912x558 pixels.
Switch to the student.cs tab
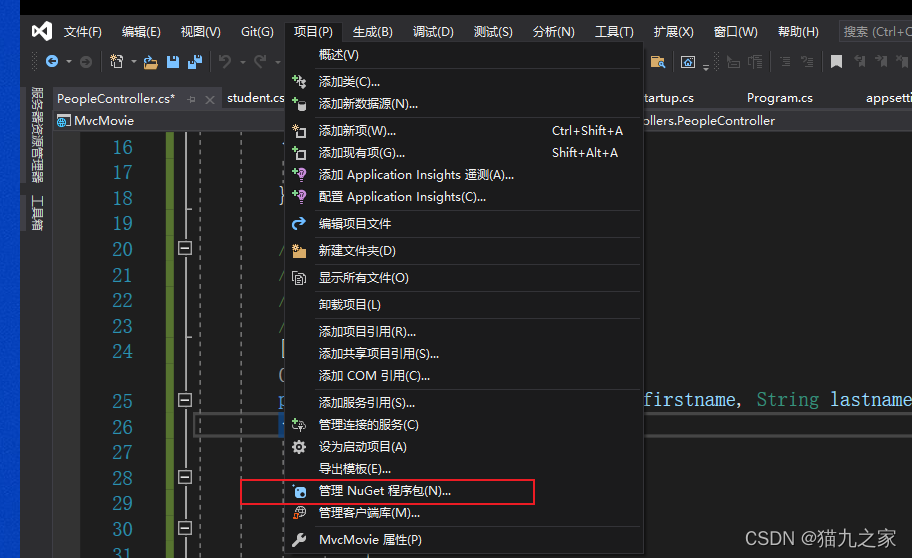click(255, 98)
